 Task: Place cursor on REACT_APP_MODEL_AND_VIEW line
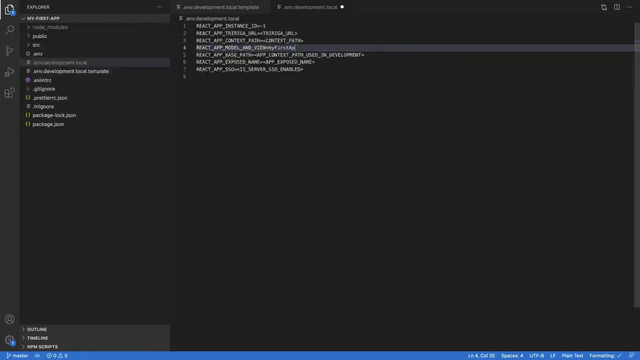pyautogui.click(x=245, y=48)
